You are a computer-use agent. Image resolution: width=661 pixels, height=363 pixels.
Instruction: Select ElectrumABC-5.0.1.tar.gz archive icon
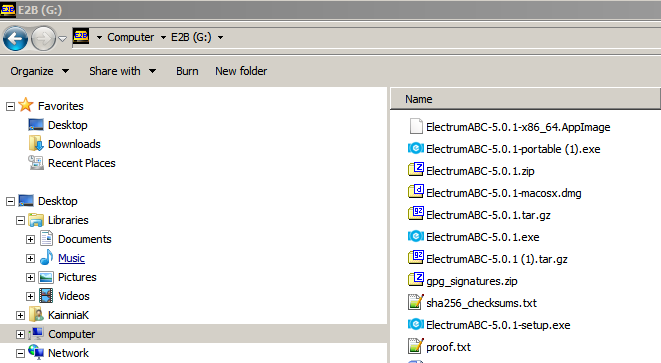(x=416, y=213)
